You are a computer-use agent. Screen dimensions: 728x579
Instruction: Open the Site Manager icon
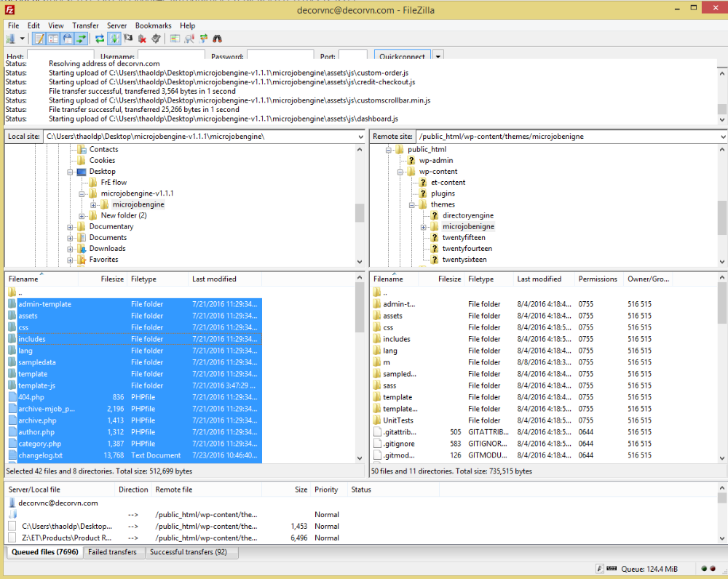point(12,39)
